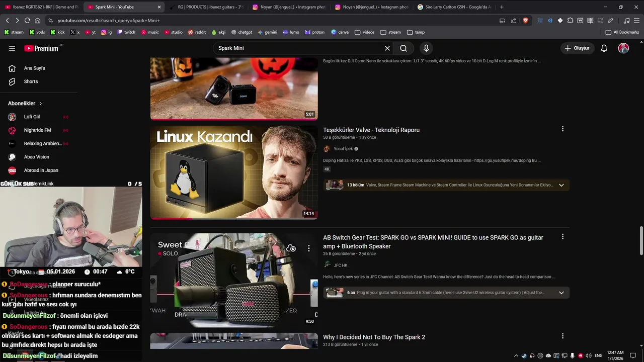
Task: Open Nightride FM subscription
Action: [x=38, y=130]
